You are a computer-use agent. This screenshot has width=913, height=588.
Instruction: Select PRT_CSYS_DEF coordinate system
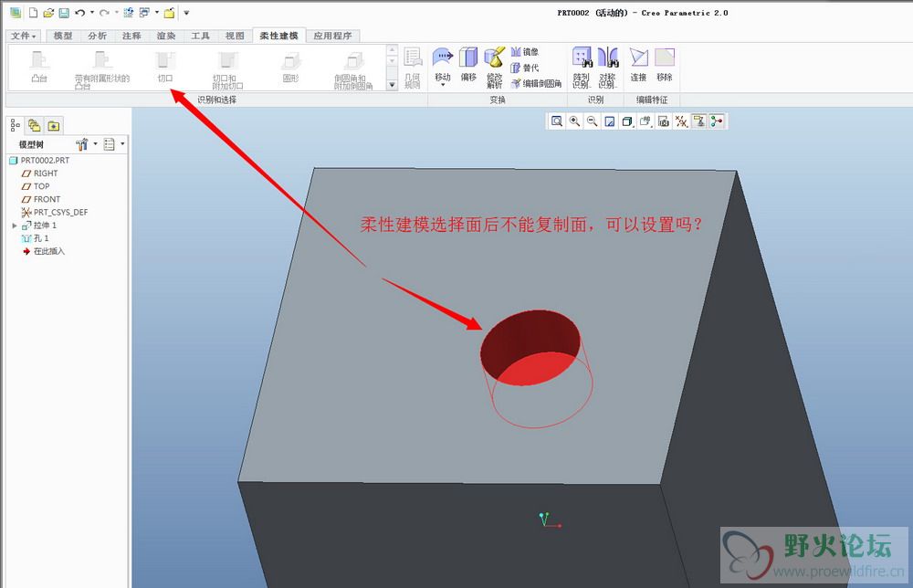(x=55, y=213)
